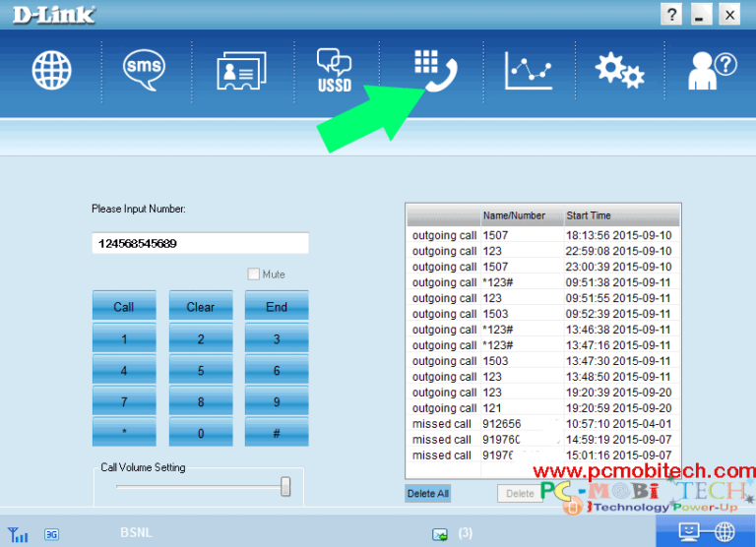The height and width of the screenshot is (547, 756).
Task: Click the Delete All button
Action: coord(427,494)
